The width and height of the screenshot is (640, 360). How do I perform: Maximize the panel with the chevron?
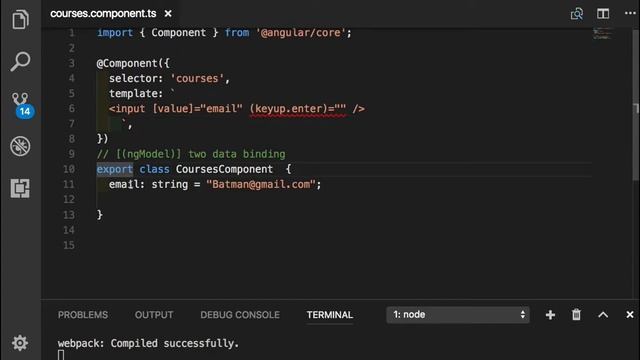coord(603,315)
